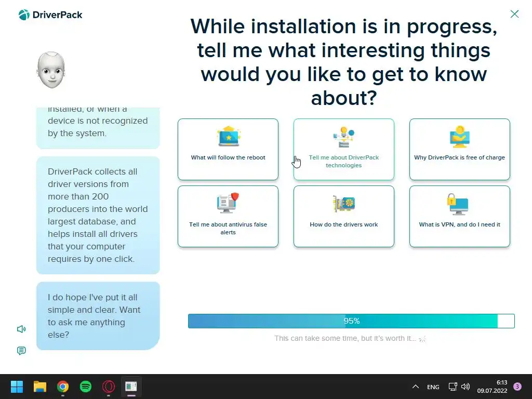
Task: Open 'What will follow the reboot' card
Action: pos(228,149)
